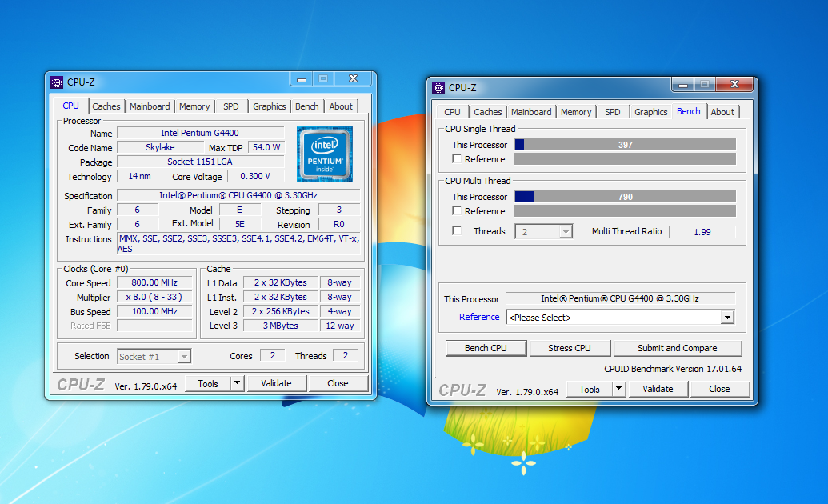Click Validate in the left CPU-Z window
The width and height of the screenshot is (828, 504).
(276, 383)
